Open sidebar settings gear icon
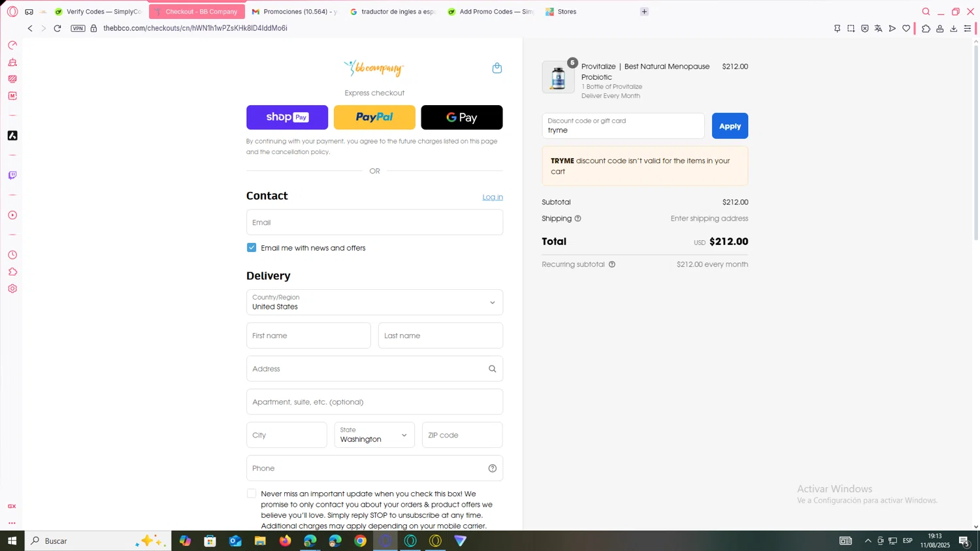 point(12,289)
